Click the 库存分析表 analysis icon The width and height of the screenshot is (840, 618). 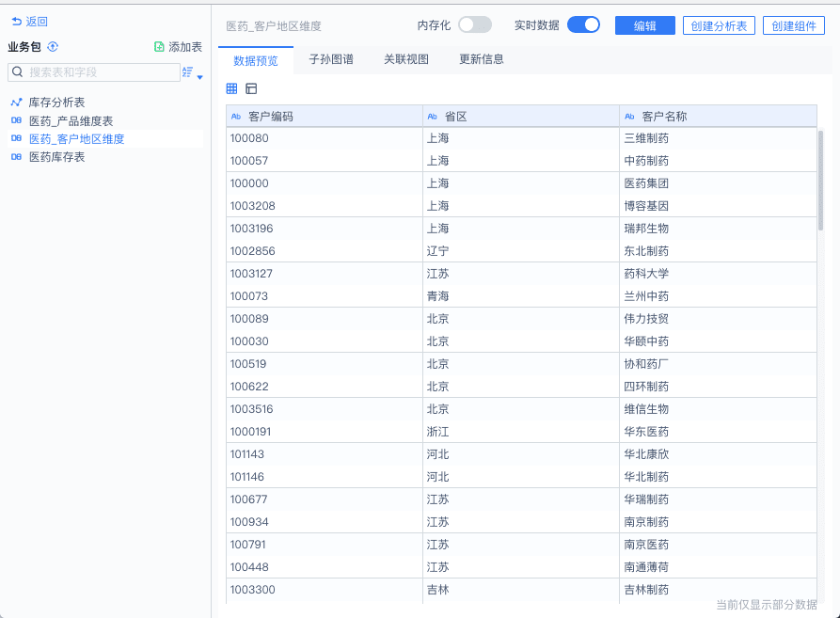16,103
